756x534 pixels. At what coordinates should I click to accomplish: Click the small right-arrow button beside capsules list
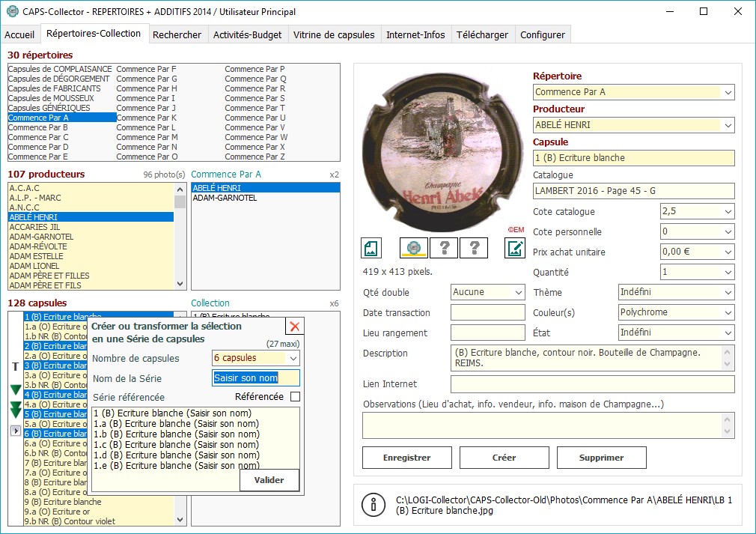[x=16, y=431]
